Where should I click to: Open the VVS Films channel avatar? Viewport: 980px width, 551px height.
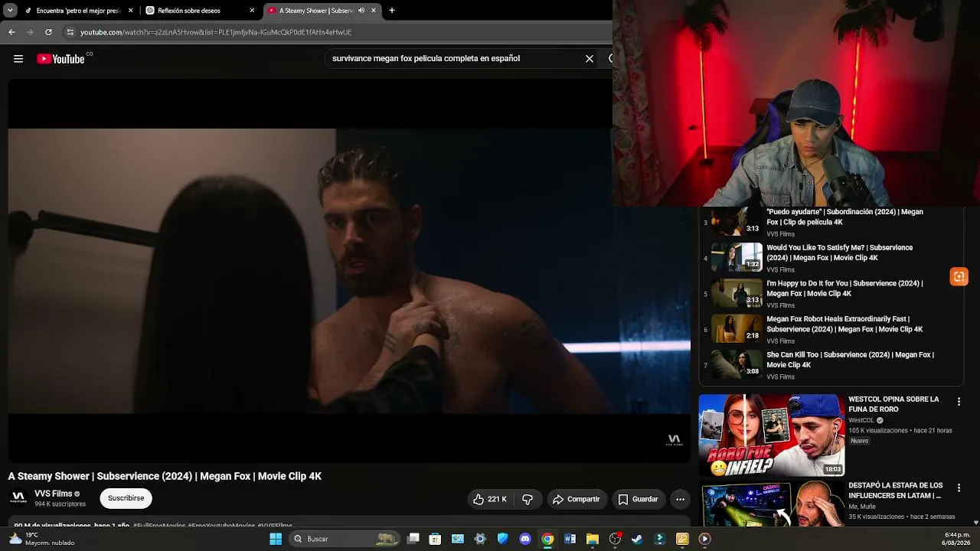[18, 498]
